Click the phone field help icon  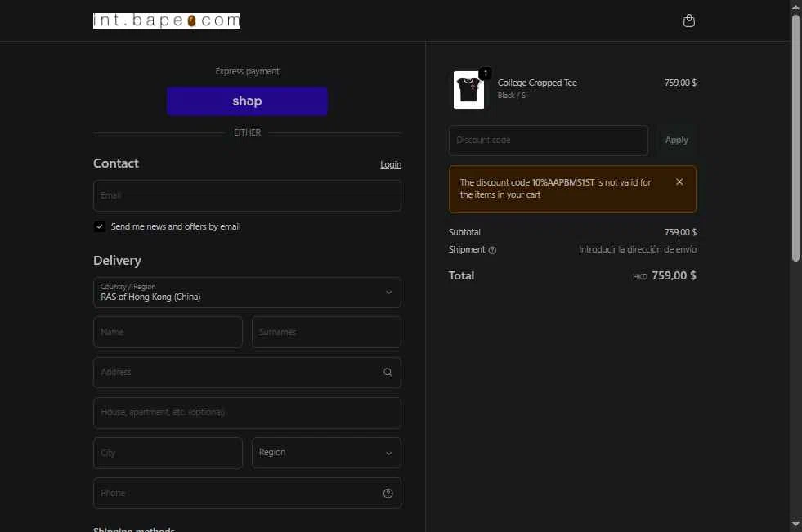[x=388, y=493]
